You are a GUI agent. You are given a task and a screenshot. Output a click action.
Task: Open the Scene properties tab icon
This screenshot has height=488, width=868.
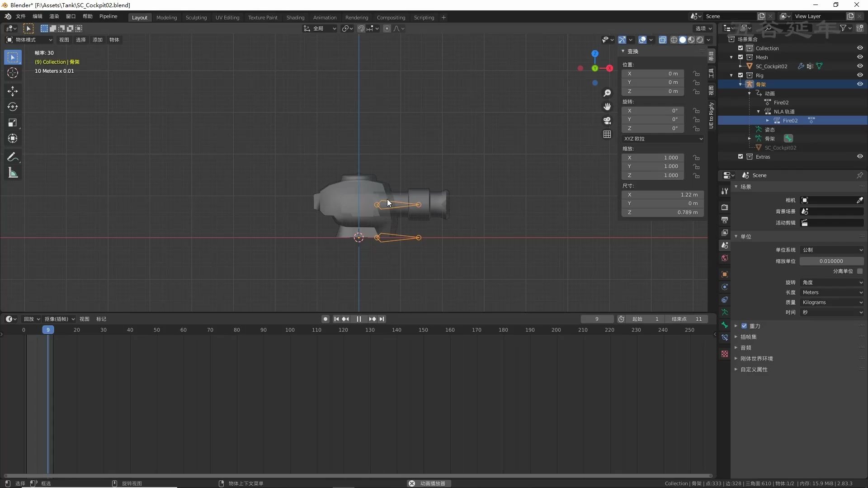724,245
